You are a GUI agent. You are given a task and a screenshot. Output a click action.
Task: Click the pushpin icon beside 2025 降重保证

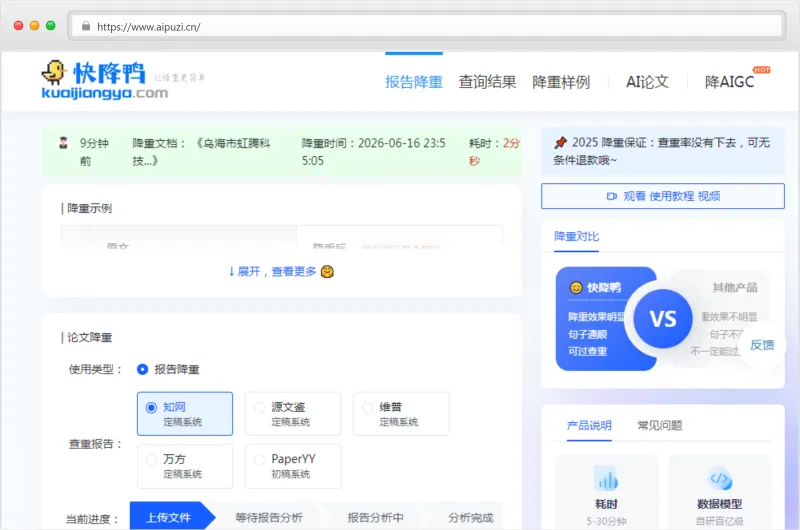click(560, 143)
